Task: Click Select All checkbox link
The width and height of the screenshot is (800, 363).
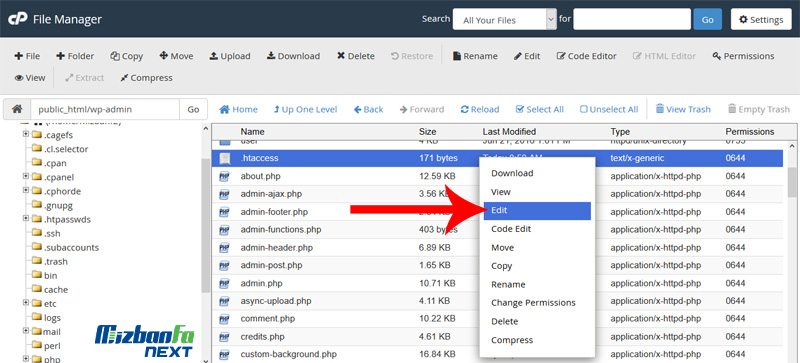Action: coord(540,109)
